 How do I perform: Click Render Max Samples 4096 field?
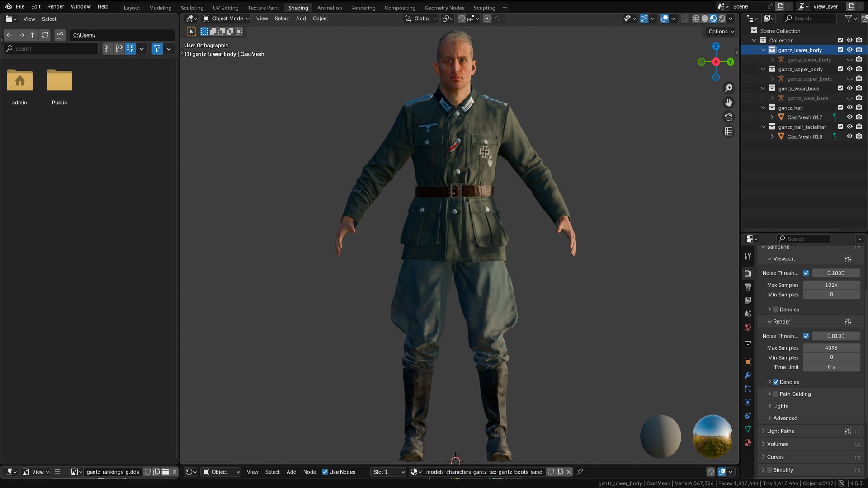(x=831, y=348)
